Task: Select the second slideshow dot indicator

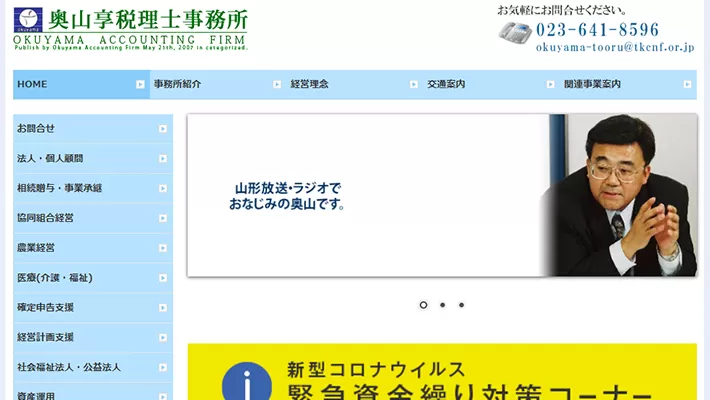Action: [442, 305]
